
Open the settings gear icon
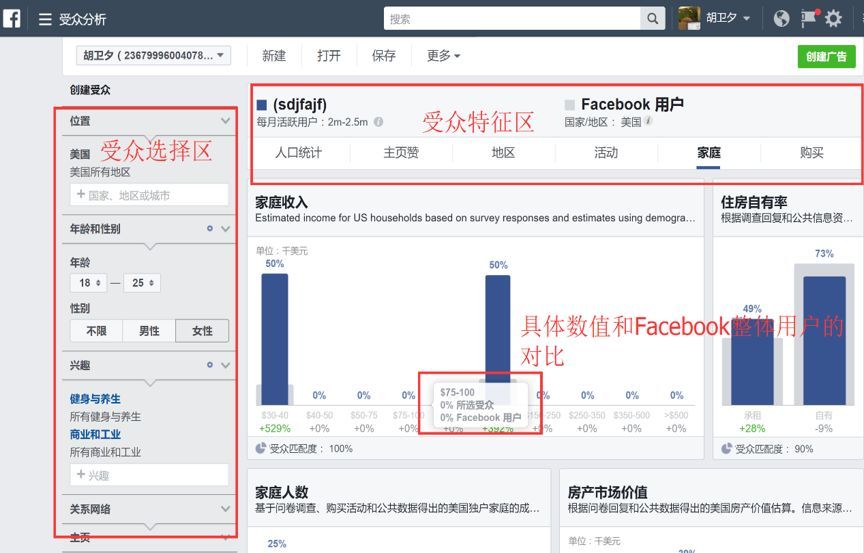pos(834,19)
